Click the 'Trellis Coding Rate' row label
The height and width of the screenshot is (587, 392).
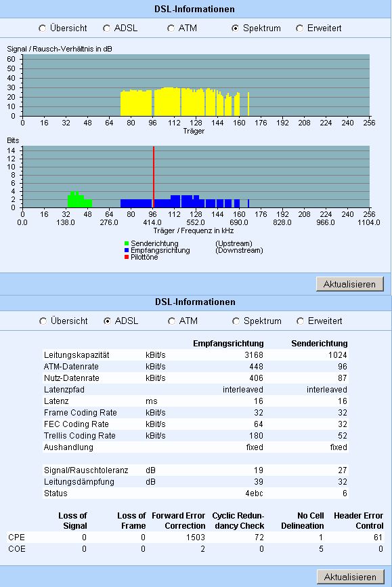(80, 436)
